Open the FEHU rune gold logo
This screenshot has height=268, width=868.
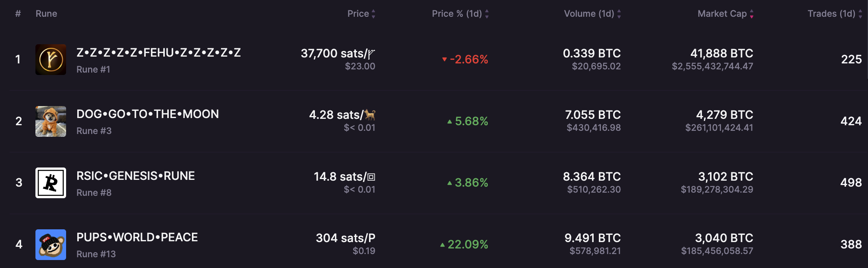[51, 59]
